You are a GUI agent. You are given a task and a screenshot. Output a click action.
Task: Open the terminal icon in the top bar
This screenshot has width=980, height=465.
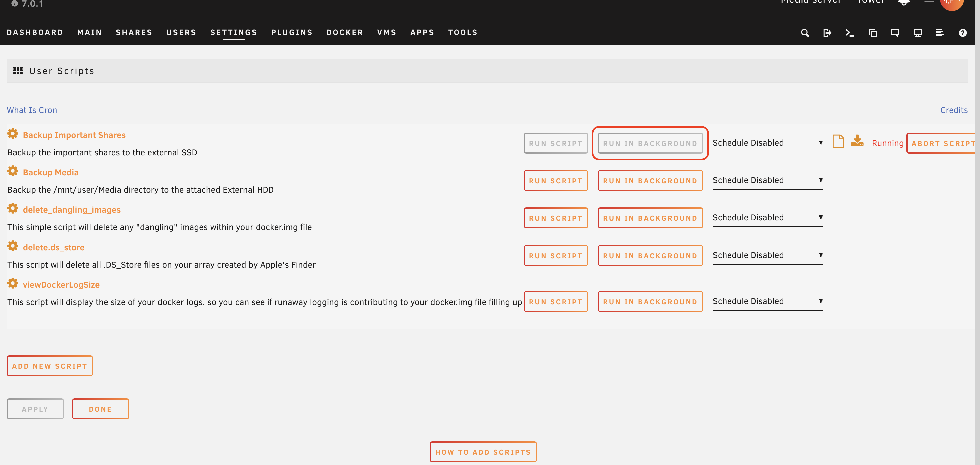[850, 33]
